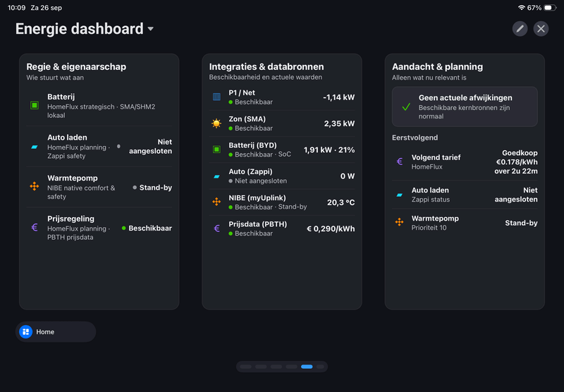Viewport: 564px width, 392px height.
Task: Click the sun icon for Zon (SMA)
Action: click(216, 123)
